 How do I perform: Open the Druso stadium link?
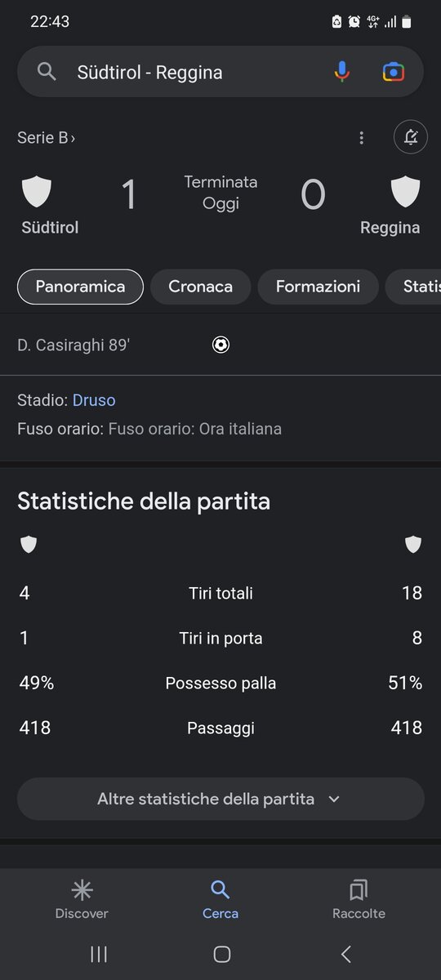point(94,400)
